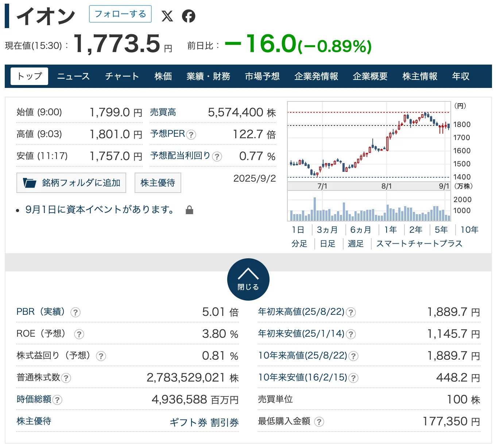This screenshot has width=496, height=448.
Task: Open 年初来高値(25/8/22) link
Action: pyautogui.click(x=301, y=312)
